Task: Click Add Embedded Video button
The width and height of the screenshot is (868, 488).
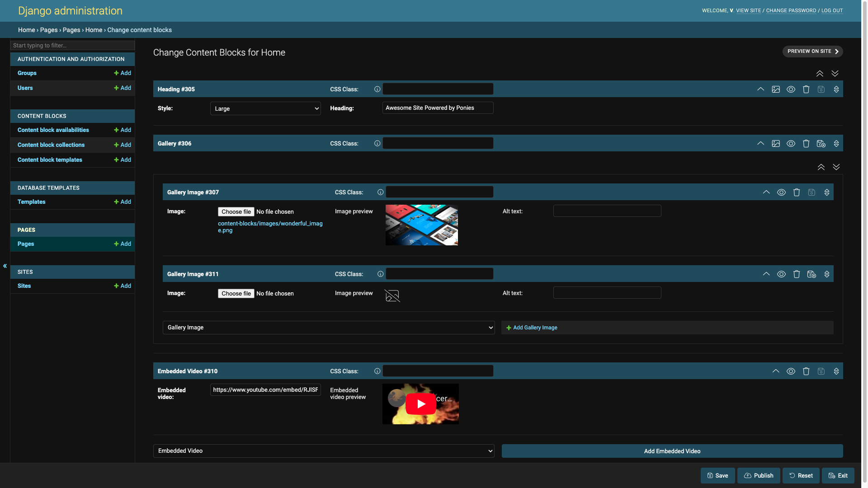Action: (672, 450)
